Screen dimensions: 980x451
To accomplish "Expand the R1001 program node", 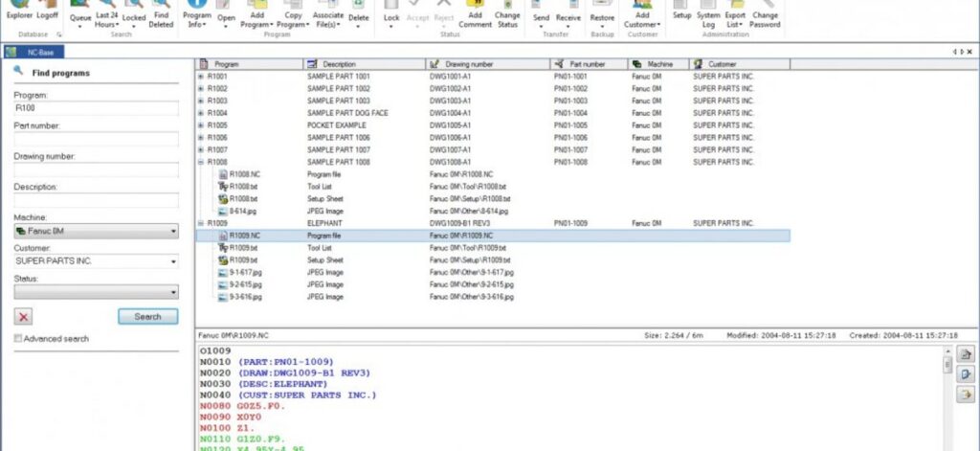I will pos(201,77).
